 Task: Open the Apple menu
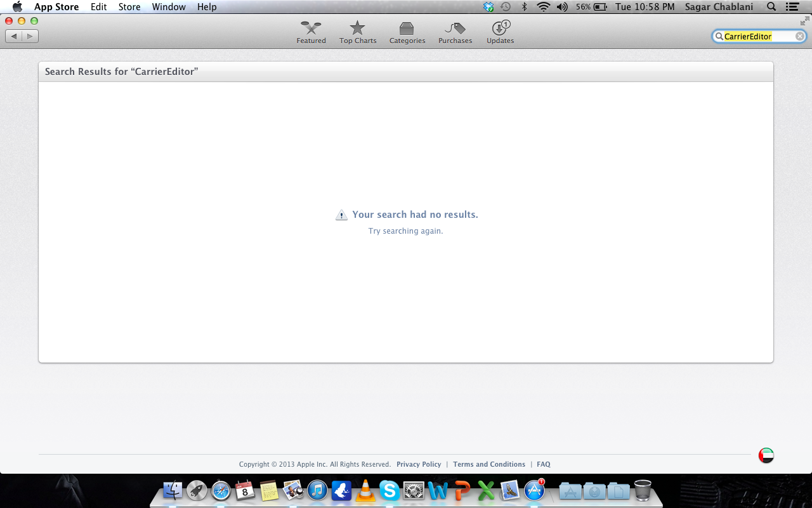click(17, 7)
